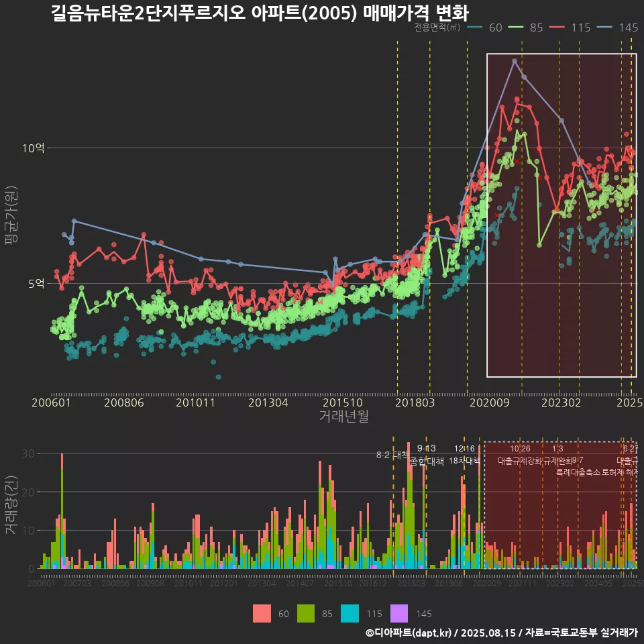The image size is (644, 644).
Task: Click the '대출규제강화' annotation label
Action: tap(521, 461)
